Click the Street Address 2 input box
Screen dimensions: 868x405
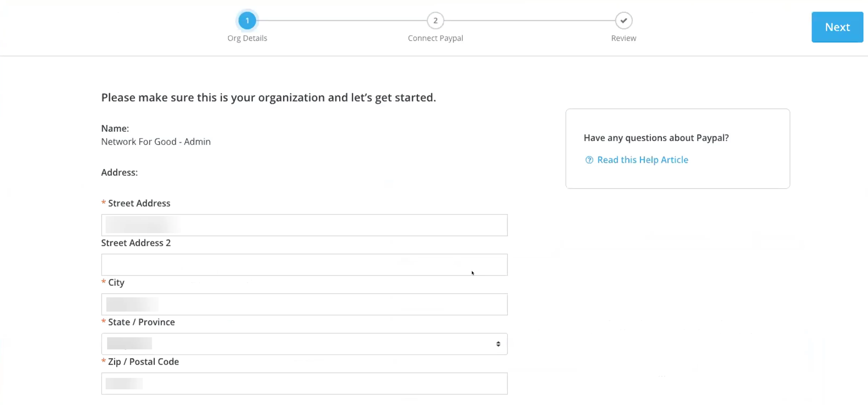click(304, 265)
